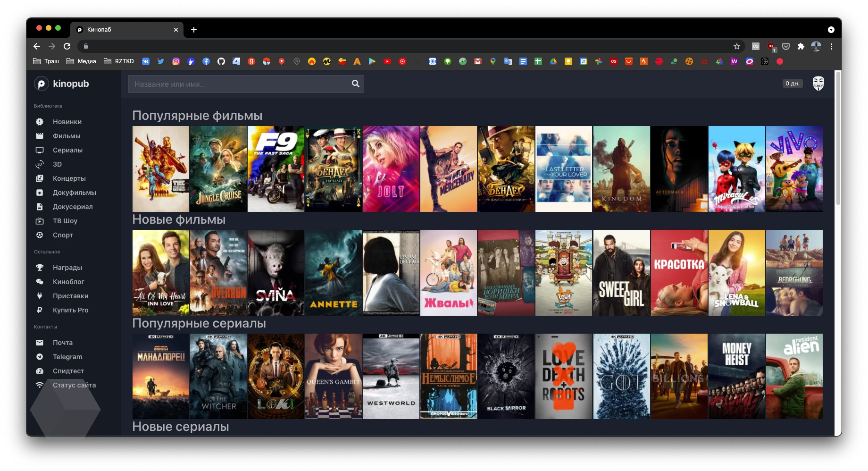Open the Gmail bookmark
Screen dimensions: 868x471
click(478, 61)
